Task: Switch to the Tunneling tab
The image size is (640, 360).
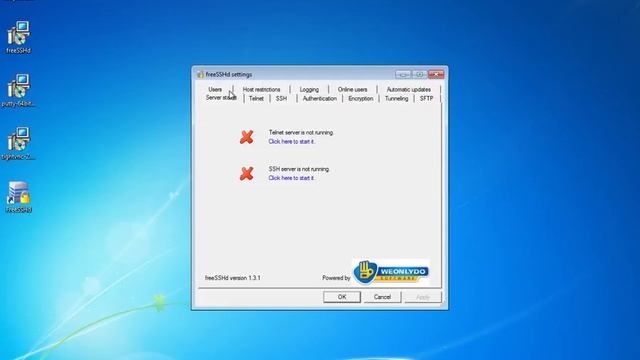Action: 396,98
